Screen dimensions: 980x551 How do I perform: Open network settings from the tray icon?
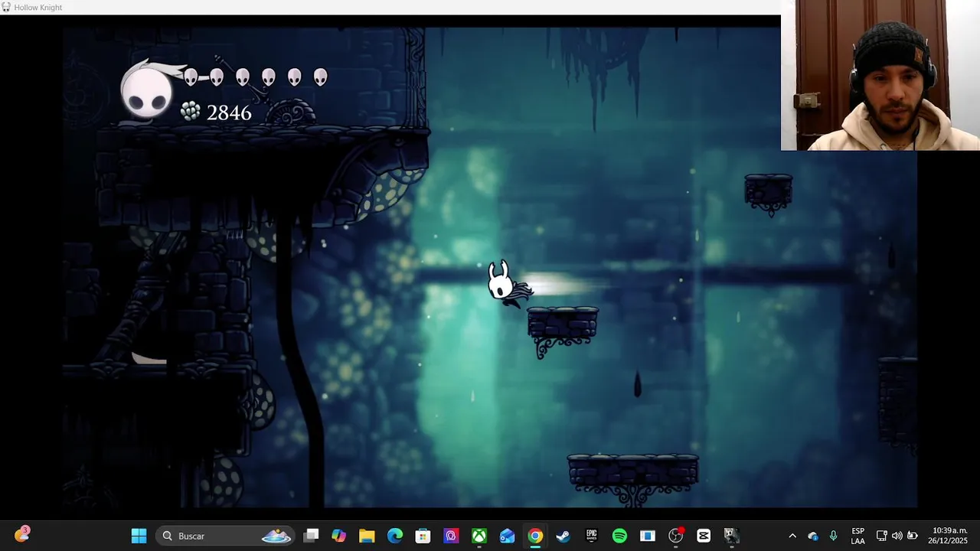(881, 536)
